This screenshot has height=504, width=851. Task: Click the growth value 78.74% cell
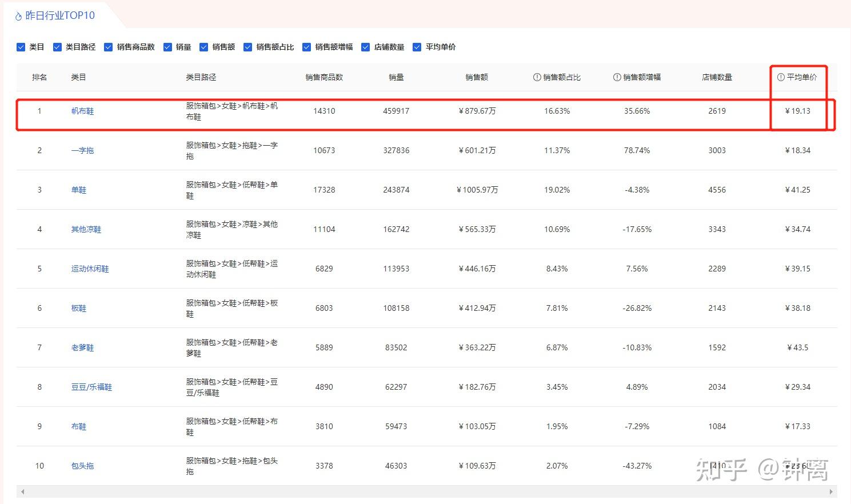pyautogui.click(x=637, y=150)
